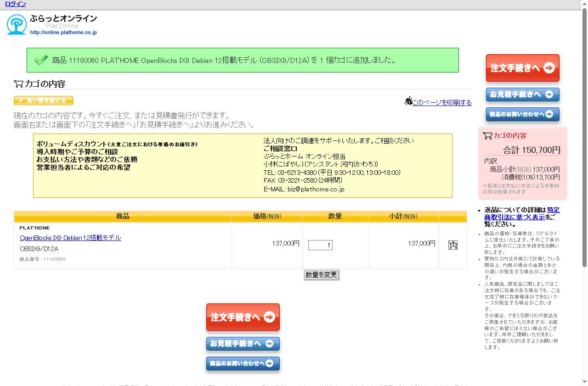Click the bottom お見積手続きへ button
The height and width of the screenshot is (386, 588).
coord(243,344)
